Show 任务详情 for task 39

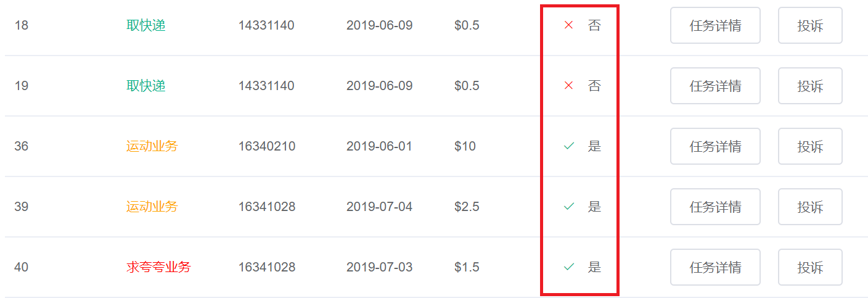[x=715, y=207]
